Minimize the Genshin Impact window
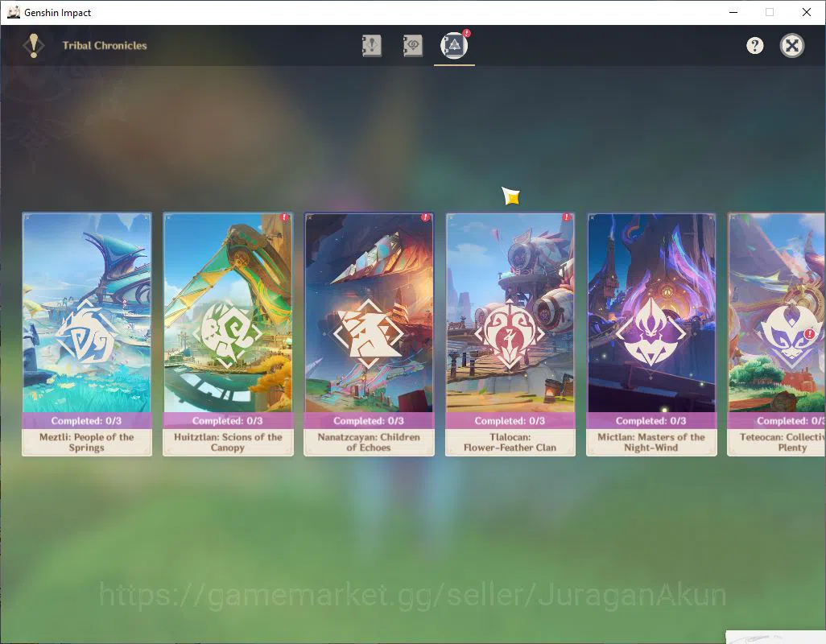The height and width of the screenshot is (644, 826). [733, 12]
